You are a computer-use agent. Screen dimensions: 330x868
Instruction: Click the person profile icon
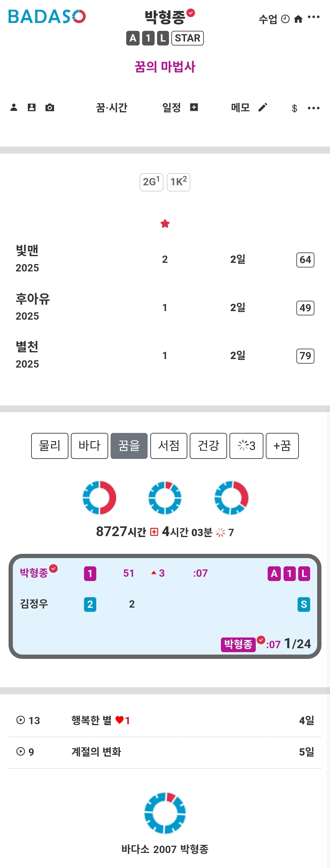pos(14,107)
